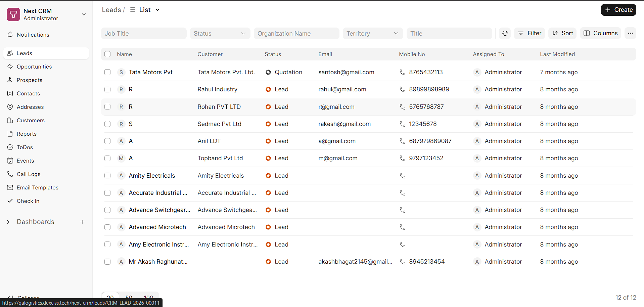Add a new dashboard with plus icon
Screen dimensions: 644x307
point(82,222)
